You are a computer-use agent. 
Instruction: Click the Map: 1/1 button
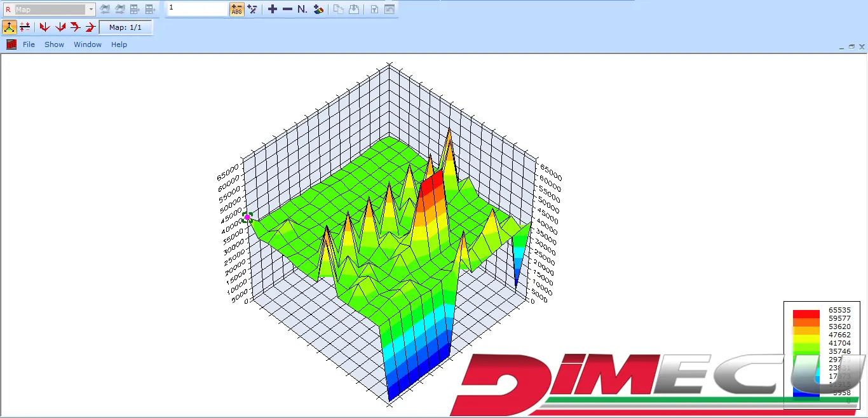pyautogui.click(x=125, y=27)
